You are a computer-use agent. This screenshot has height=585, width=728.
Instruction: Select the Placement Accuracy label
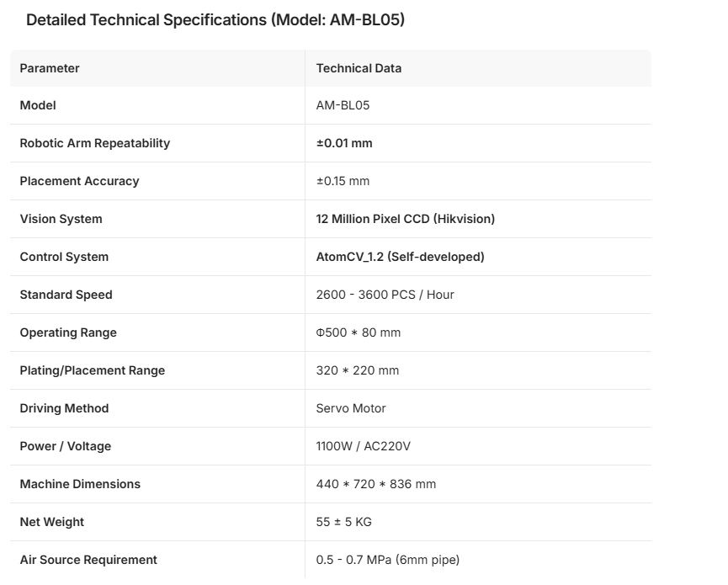79,181
